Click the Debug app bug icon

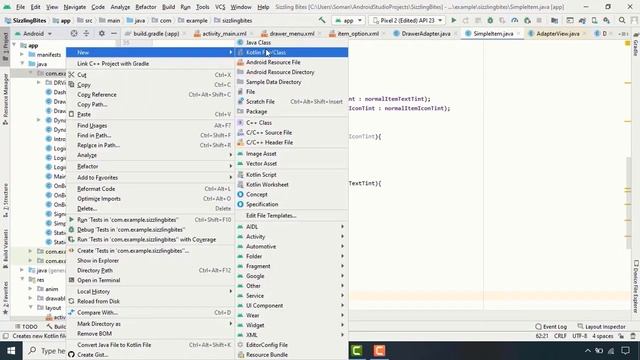[x=490, y=20]
